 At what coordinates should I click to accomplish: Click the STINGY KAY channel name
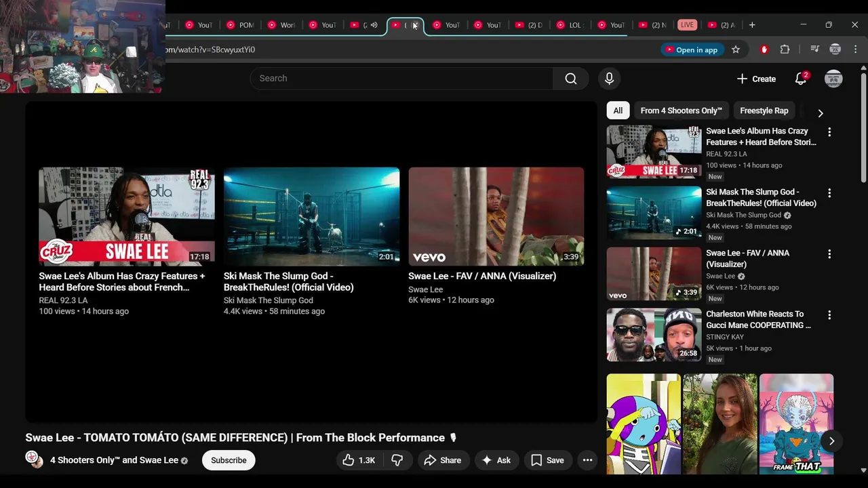pos(725,337)
